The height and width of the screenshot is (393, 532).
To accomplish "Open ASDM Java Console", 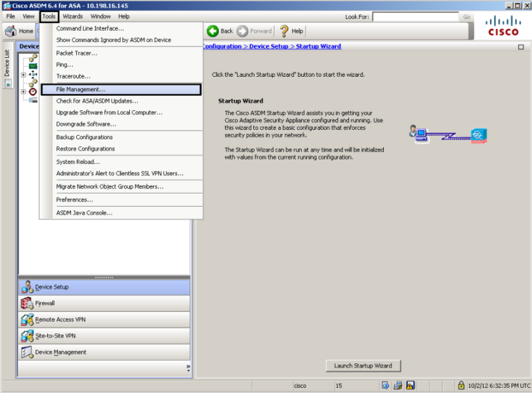I will 121,213.
